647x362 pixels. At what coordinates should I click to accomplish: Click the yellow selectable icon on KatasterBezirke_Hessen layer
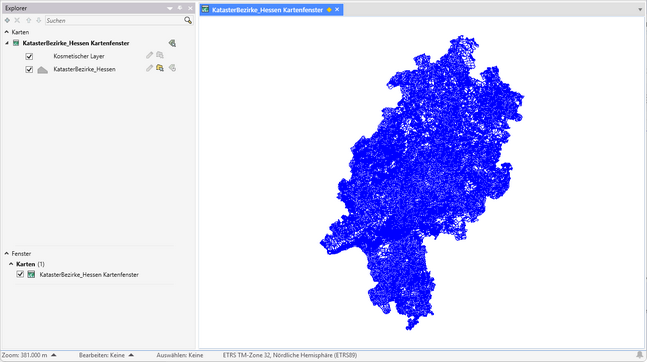160,68
